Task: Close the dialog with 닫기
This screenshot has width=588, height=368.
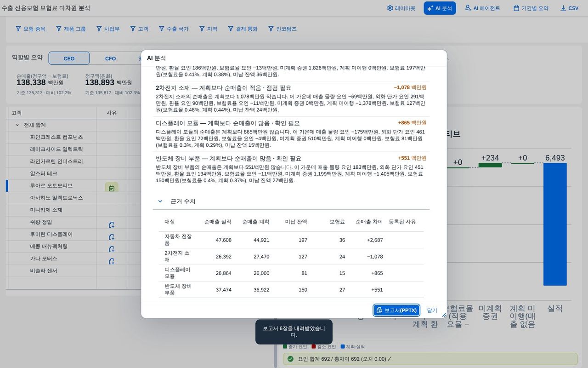Action: click(432, 310)
